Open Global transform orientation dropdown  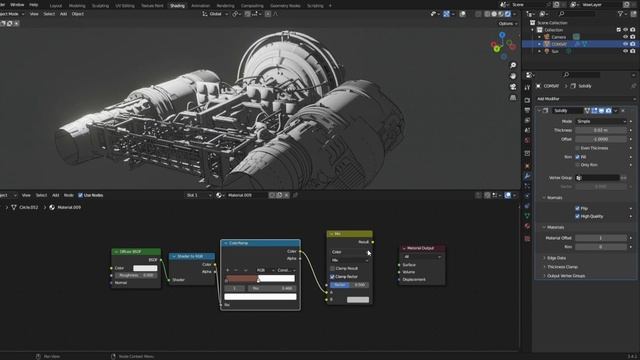pyautogui.click(x=216, y=14)
